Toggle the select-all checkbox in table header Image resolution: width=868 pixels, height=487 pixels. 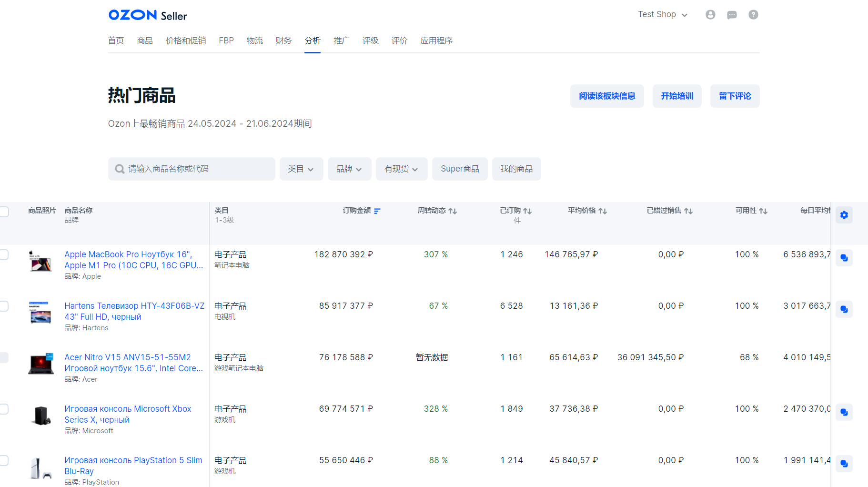tap(4, 212)
